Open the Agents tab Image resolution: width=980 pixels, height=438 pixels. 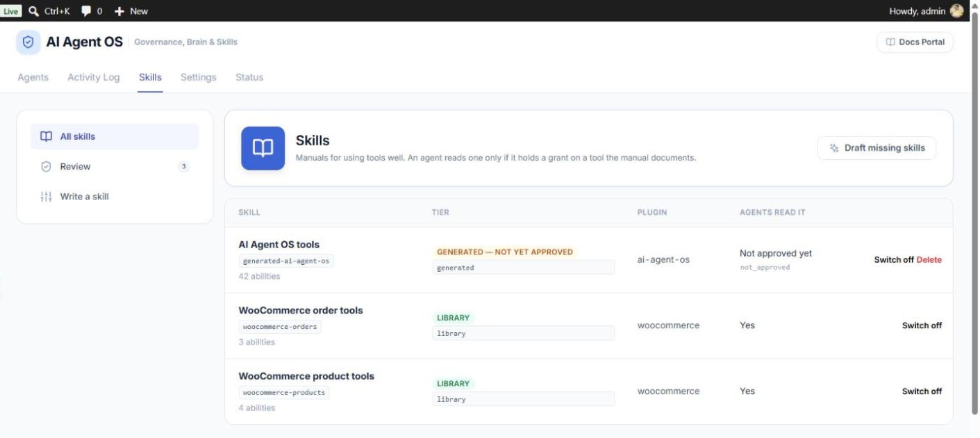33,77
